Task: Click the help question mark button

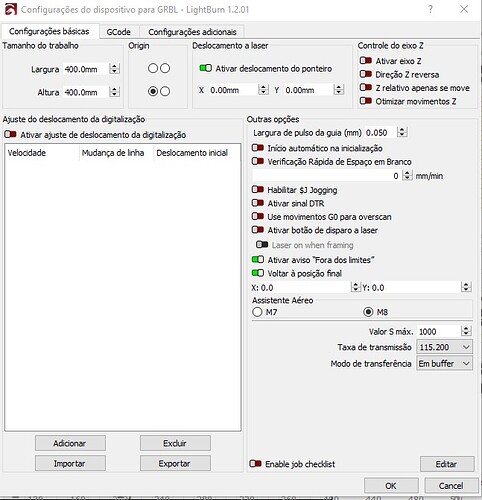Action: 431,9
